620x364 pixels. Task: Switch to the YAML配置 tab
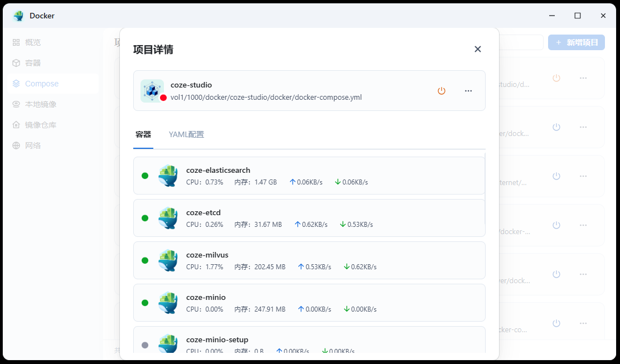coord(186,134)
